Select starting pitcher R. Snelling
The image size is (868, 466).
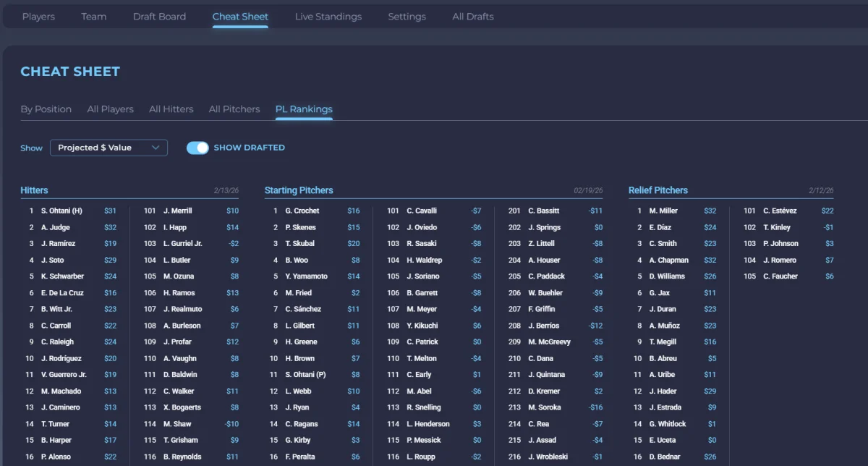pyautogui.click(x=424, y=407)
